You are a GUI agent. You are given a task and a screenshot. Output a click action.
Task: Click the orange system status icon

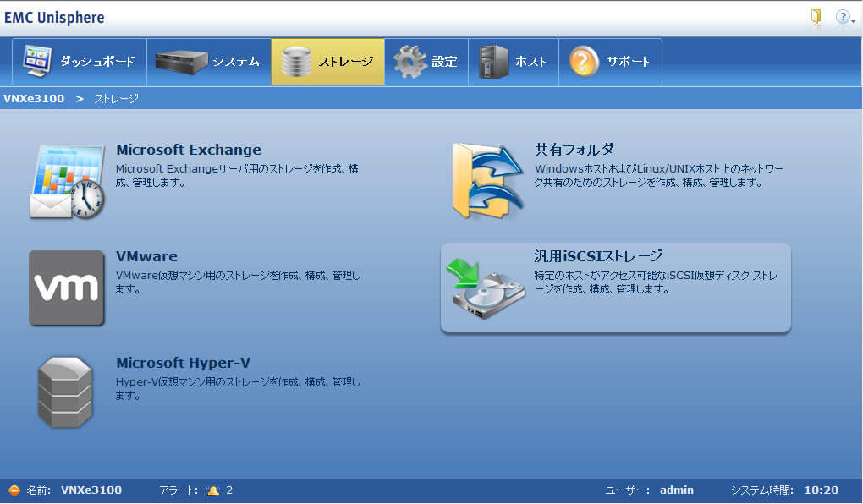14,490
